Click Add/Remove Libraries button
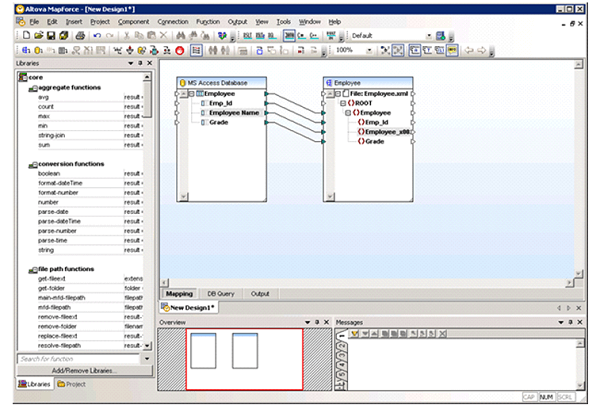This screenshot has height=405, width=600. pyautogui.click(x=84, y=371)
